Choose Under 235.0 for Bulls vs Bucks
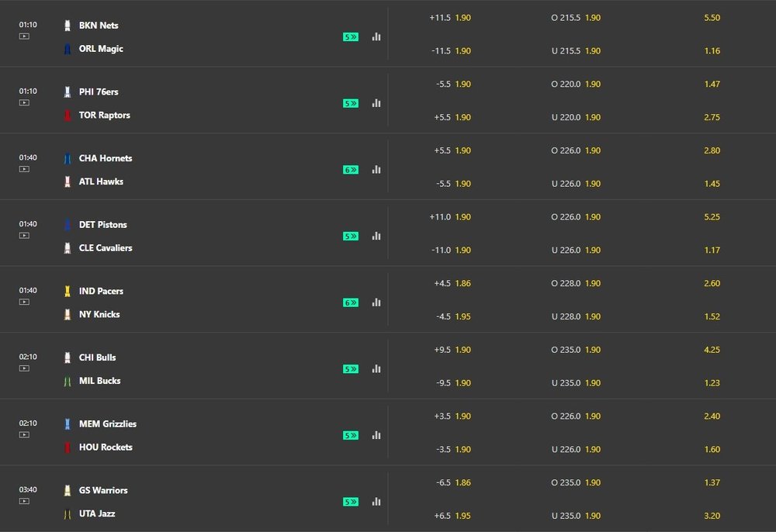 tap(576, 382)
